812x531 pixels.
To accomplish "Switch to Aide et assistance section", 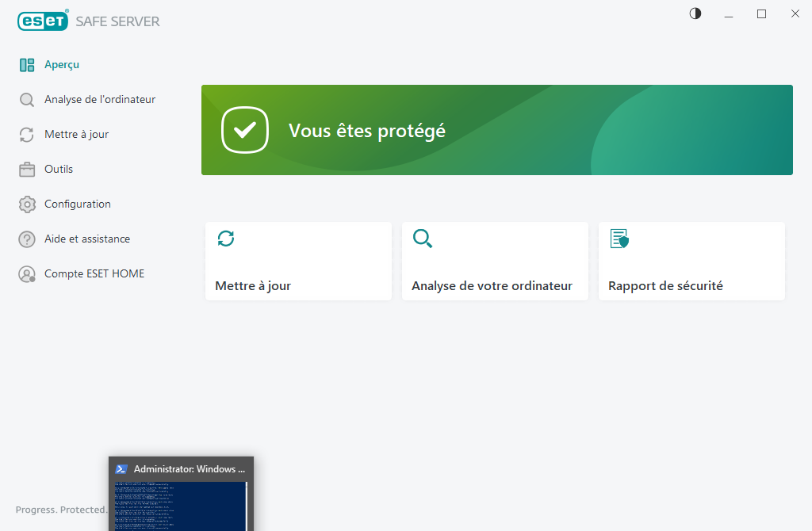I will 87,239.
